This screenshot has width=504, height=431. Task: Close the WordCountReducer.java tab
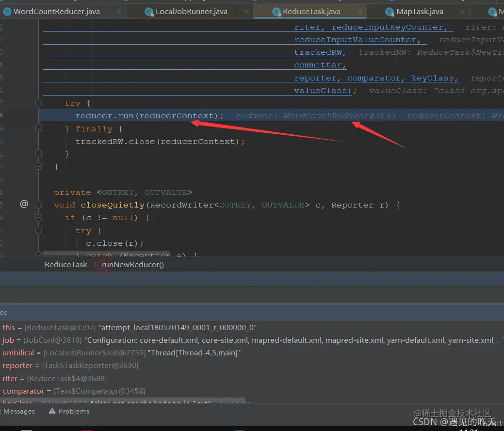pos(119,11)
